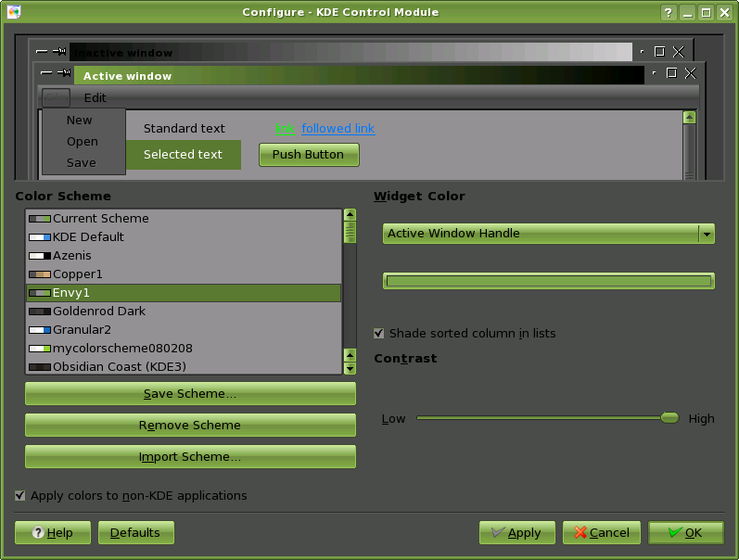Select Current Scheme in the list
The width and height of the screenshot is (739, 560).
click(x=184, y=219)
